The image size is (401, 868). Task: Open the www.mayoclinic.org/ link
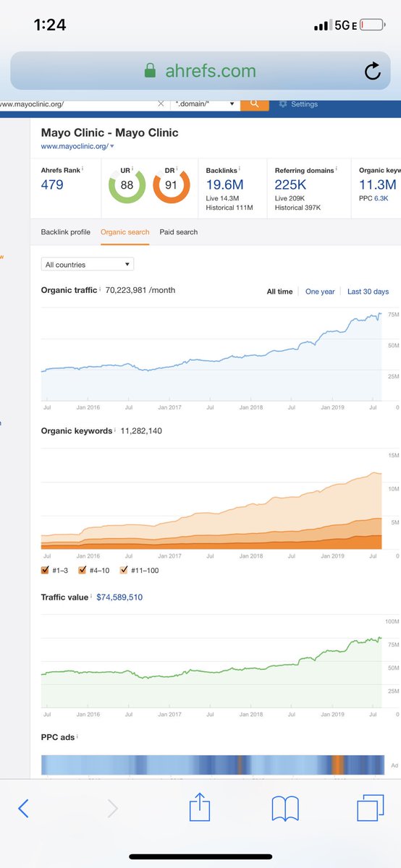tap(75, 147)
